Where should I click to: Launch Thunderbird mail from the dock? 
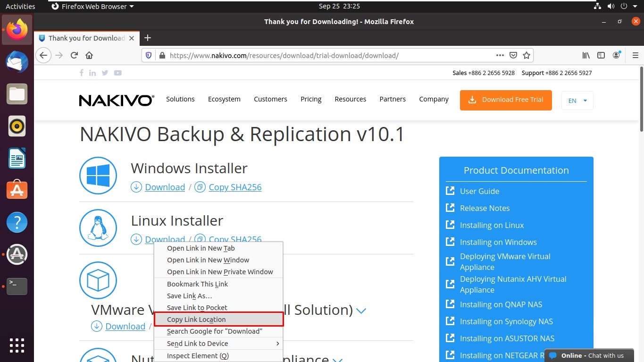(x=17, y=61)
